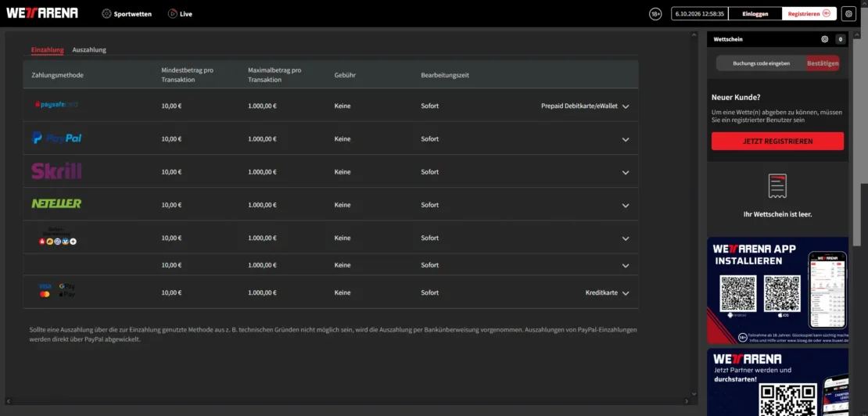Click the Jetzt Registrieren button
The width and height of the screenshot is (868, 416).
click(x=777, y=141)
